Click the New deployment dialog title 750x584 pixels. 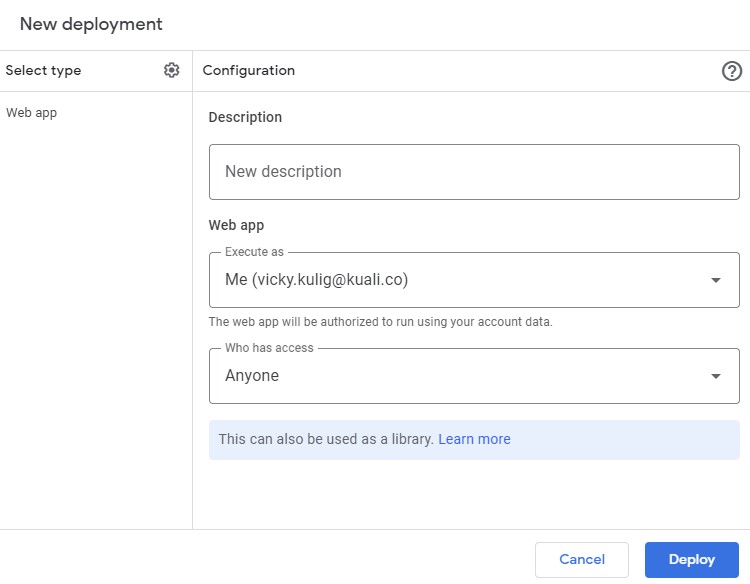click(91, 24)
